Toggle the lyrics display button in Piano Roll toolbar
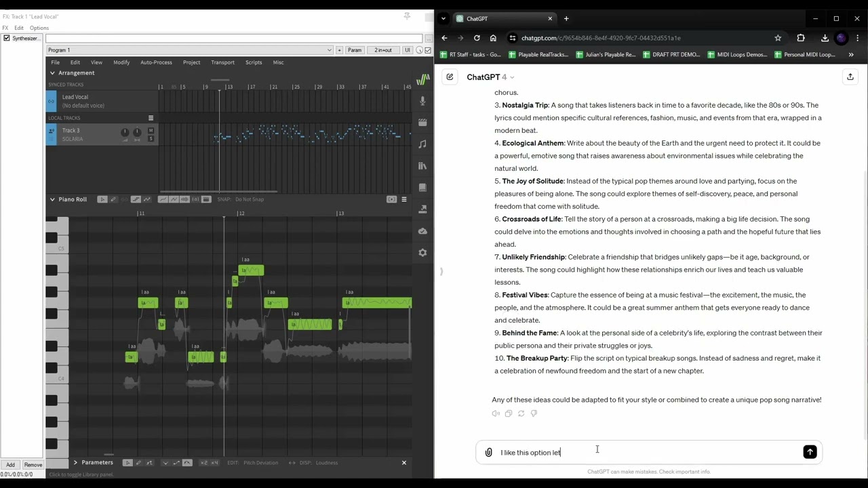868x488 pixels. click(195, 199)
